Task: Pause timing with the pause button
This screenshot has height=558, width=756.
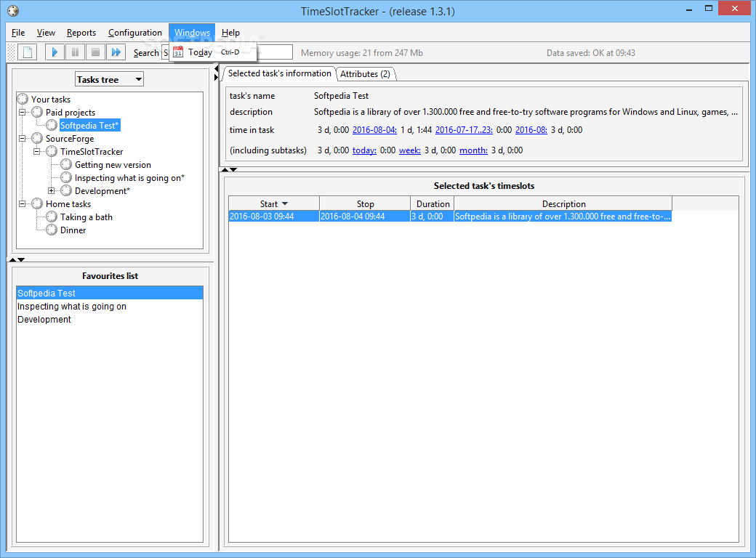Action: tap(75, 52)
